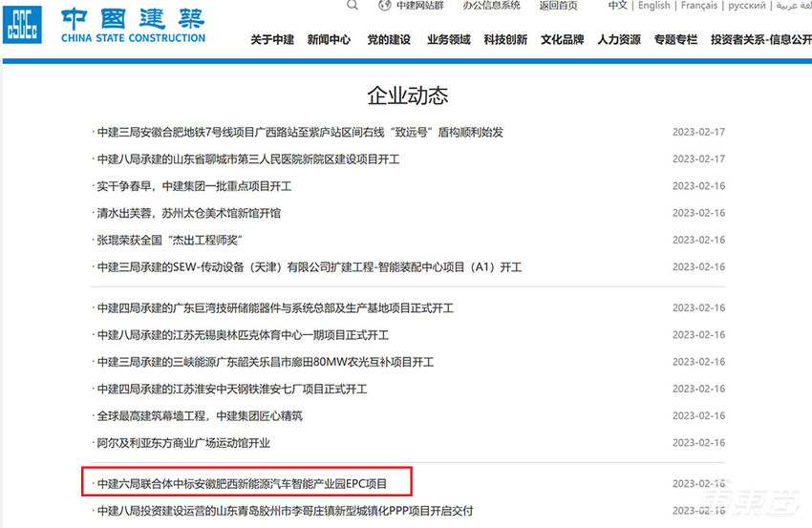
Task: Open article on 青岛胶州李哥庄镇PPP项目
Action: pos(286,511)
